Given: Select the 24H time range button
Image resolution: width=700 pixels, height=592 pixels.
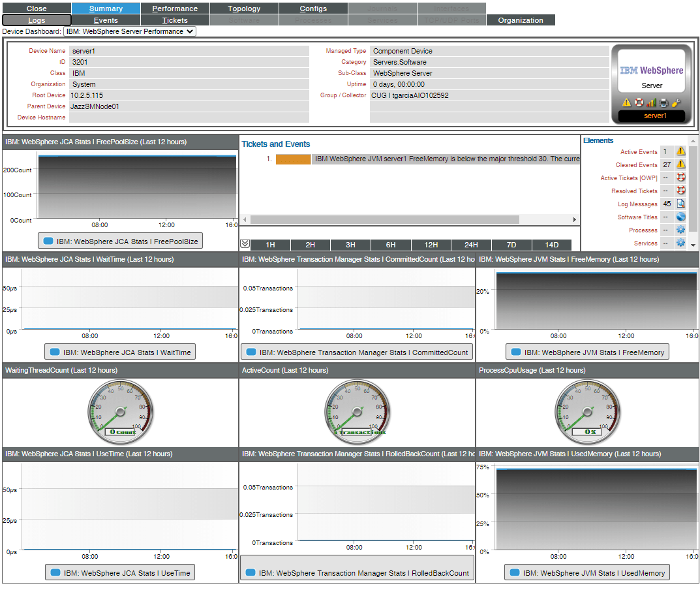Looking at the screenshot, I should [471, 244].
